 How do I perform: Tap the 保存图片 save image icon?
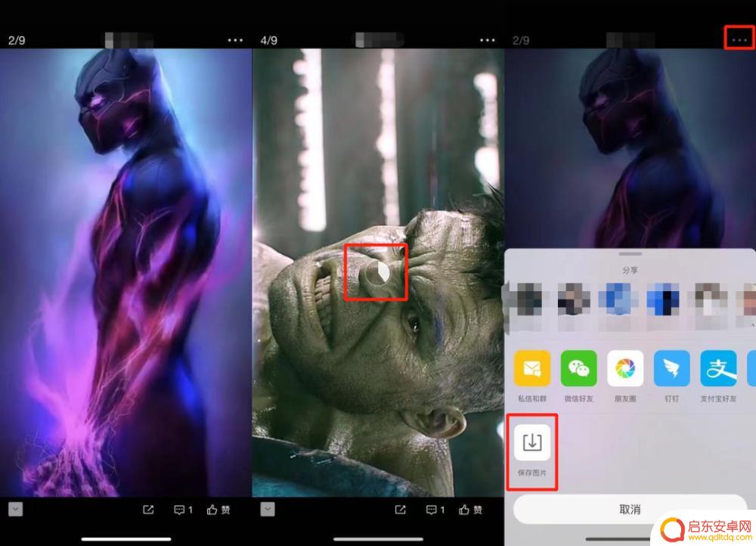[x=532, y=442]
